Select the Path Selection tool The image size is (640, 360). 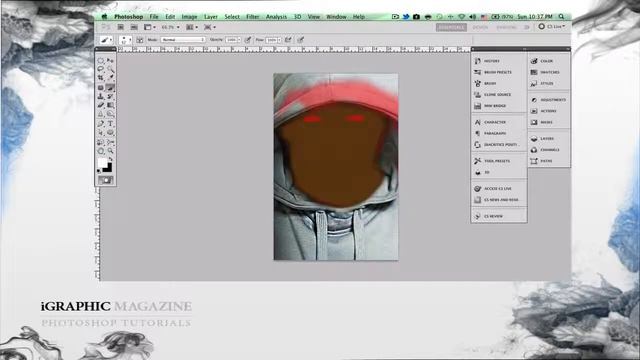101,133
